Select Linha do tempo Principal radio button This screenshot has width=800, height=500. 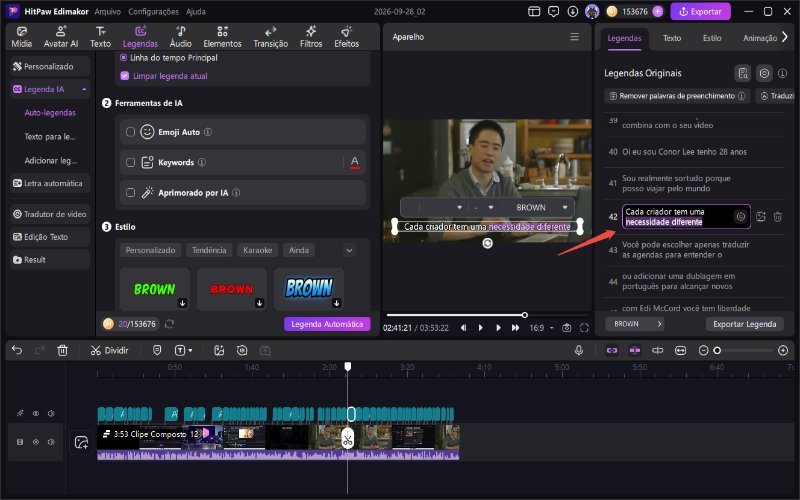[123, 58]
